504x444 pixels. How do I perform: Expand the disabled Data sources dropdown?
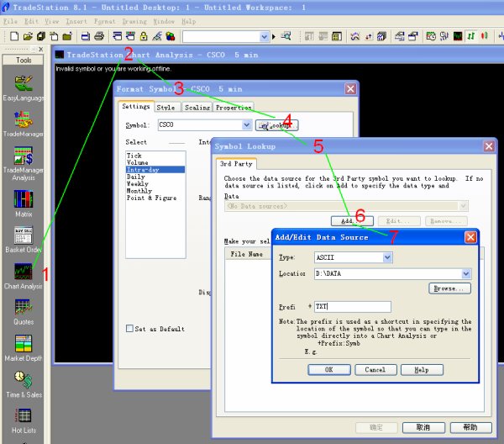[x=463, y=206]
